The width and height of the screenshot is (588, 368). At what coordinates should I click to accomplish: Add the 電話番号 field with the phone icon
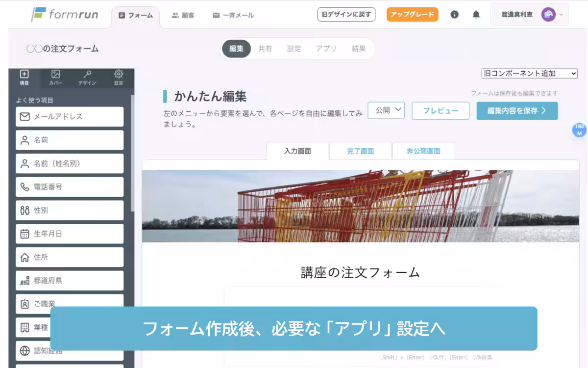(x=70, y=187)
